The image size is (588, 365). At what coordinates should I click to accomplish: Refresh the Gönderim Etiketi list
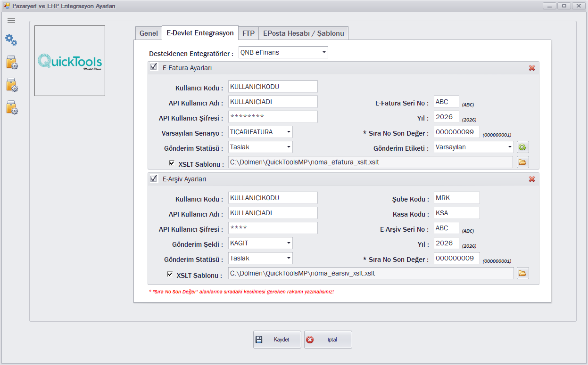click(x=522, y=147)
